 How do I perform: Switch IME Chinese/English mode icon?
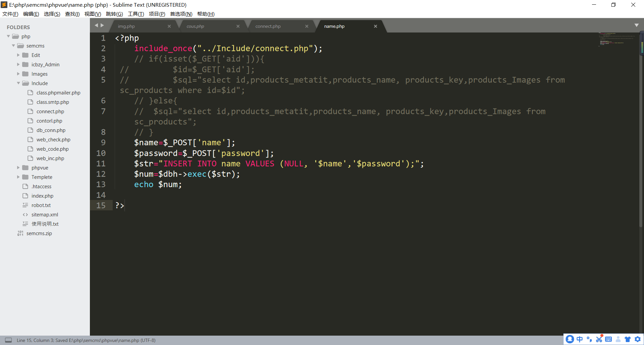580,339
